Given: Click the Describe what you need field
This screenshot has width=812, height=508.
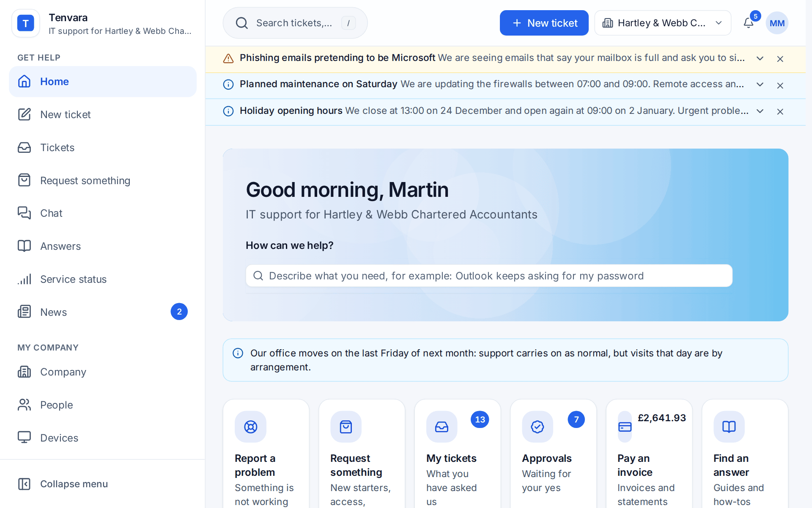Looking at the screenshot, I should (x=489, y=276).
